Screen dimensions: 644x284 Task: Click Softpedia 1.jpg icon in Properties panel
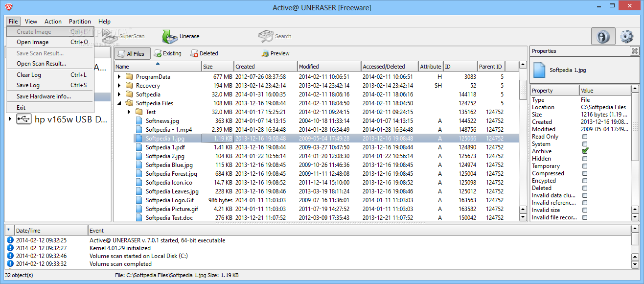539,70
